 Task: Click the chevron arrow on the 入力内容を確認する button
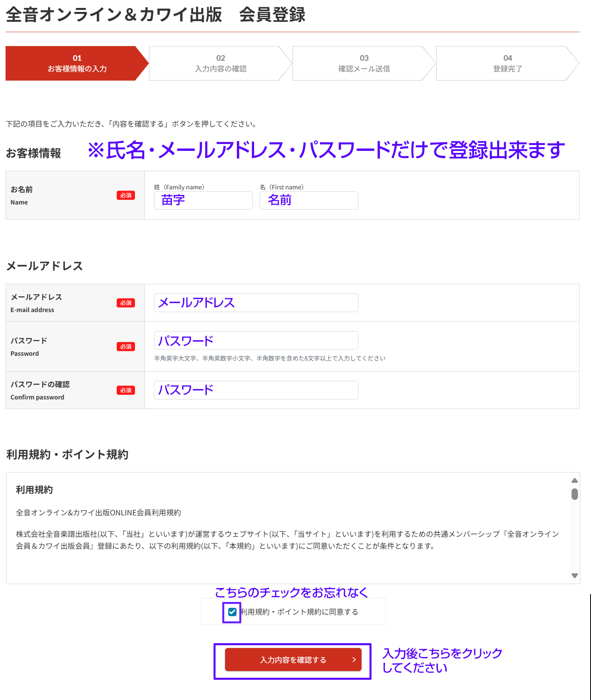354,660
